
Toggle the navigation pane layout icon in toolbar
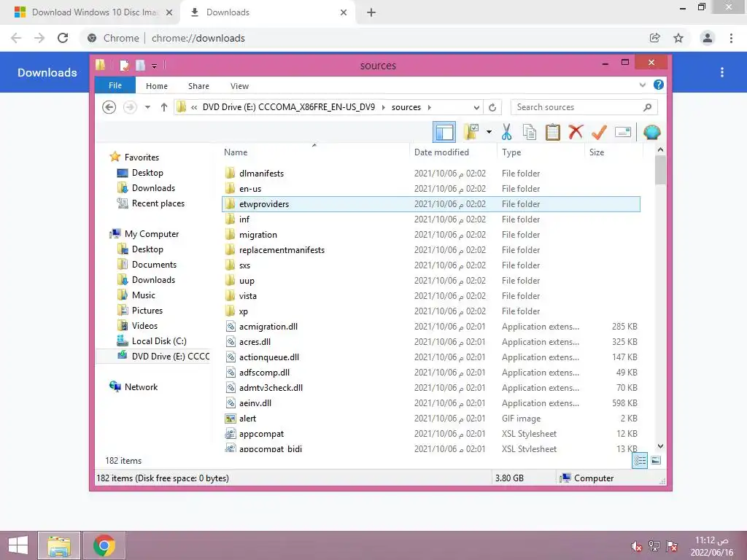(444, 133)
